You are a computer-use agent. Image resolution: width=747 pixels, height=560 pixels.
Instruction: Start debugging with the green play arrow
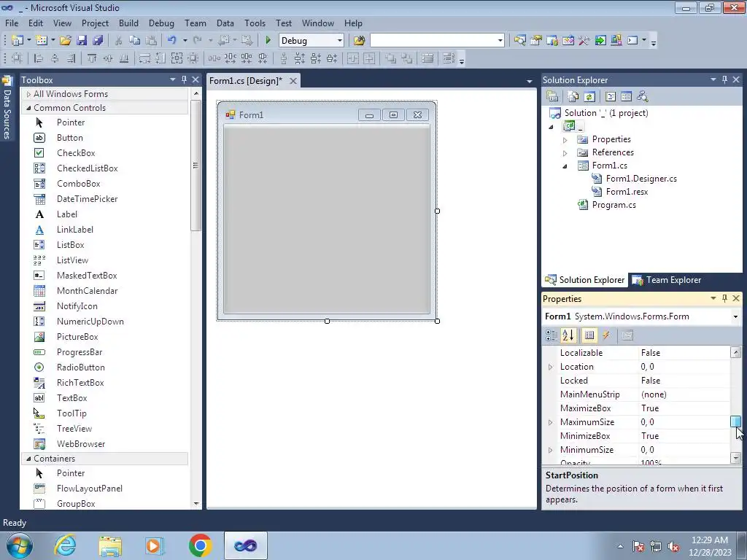coord(268,41)
